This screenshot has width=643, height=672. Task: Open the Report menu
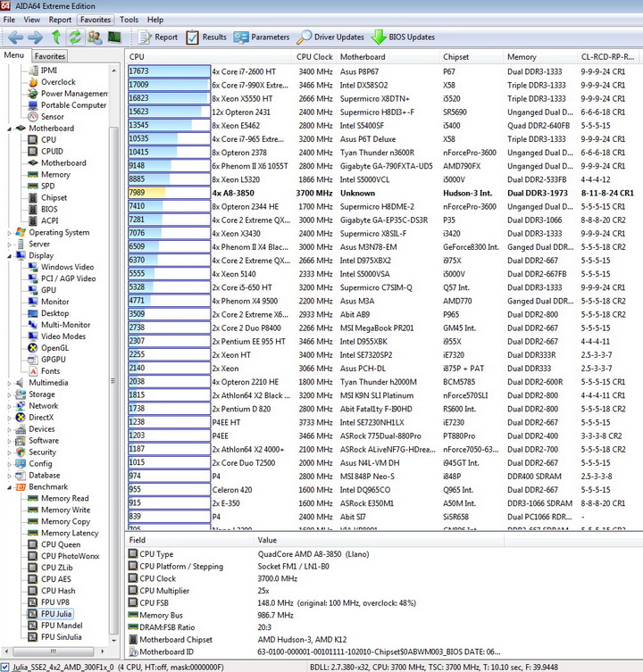point(60,20)
